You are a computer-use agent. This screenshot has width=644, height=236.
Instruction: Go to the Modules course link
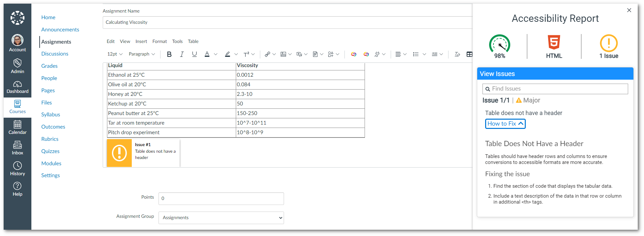[51, 163]
